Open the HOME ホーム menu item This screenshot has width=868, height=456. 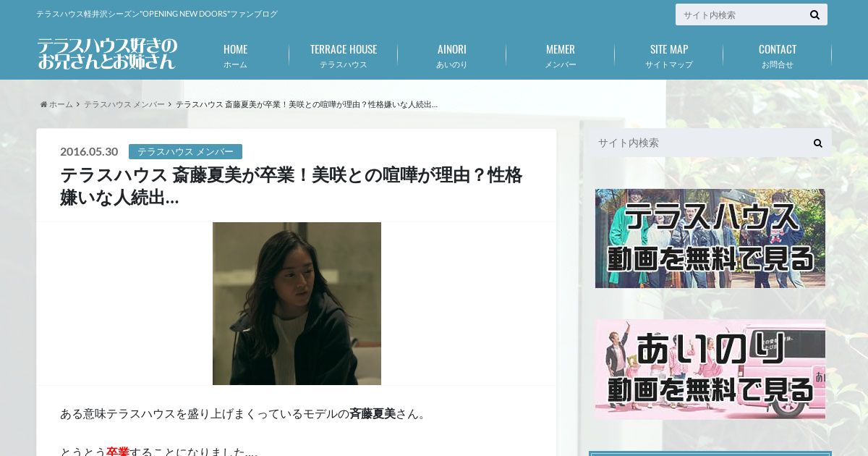coord(235,56)
